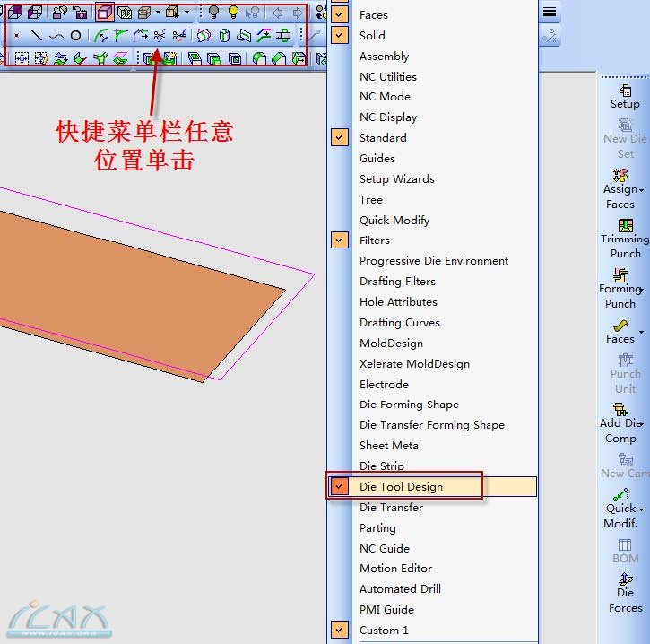
Task: Enable the Xelerate MoldDesign toolbar
Action: 414,363
